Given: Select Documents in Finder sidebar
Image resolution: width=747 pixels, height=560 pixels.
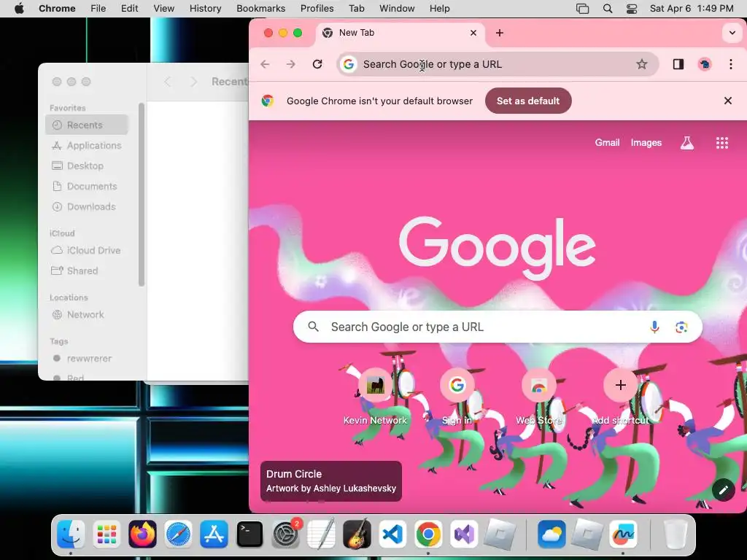Looking at the screenshot, I should [x=87, y=186].
